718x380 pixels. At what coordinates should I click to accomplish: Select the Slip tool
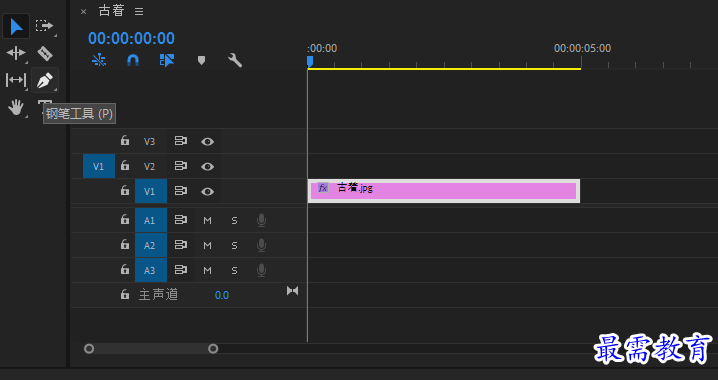point(16,81)
